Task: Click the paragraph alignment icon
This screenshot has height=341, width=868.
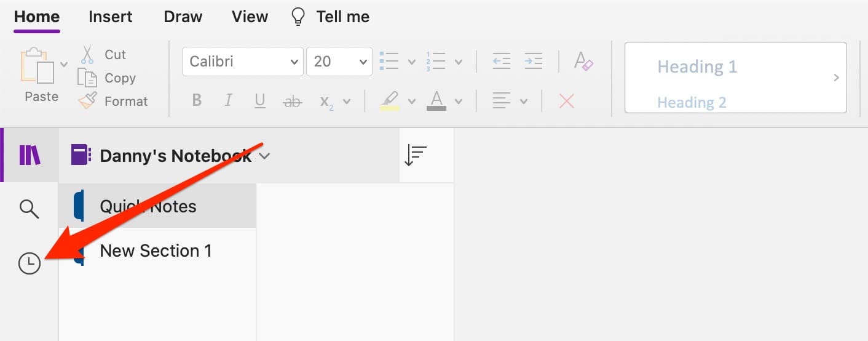Action: (x=502, y=101)
